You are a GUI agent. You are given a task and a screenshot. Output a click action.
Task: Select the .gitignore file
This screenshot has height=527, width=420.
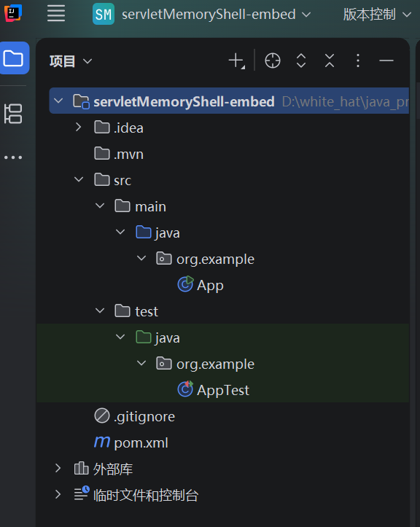[134, 416]
